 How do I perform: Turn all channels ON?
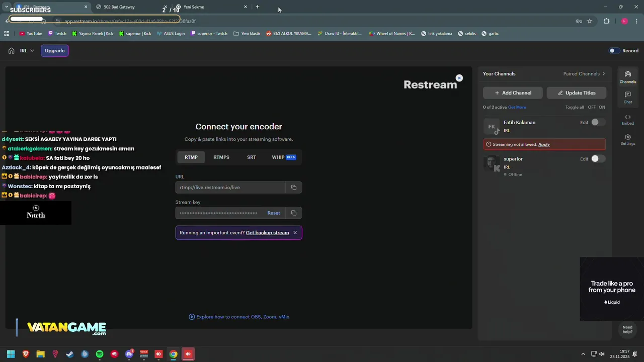[x=602, y=107]
